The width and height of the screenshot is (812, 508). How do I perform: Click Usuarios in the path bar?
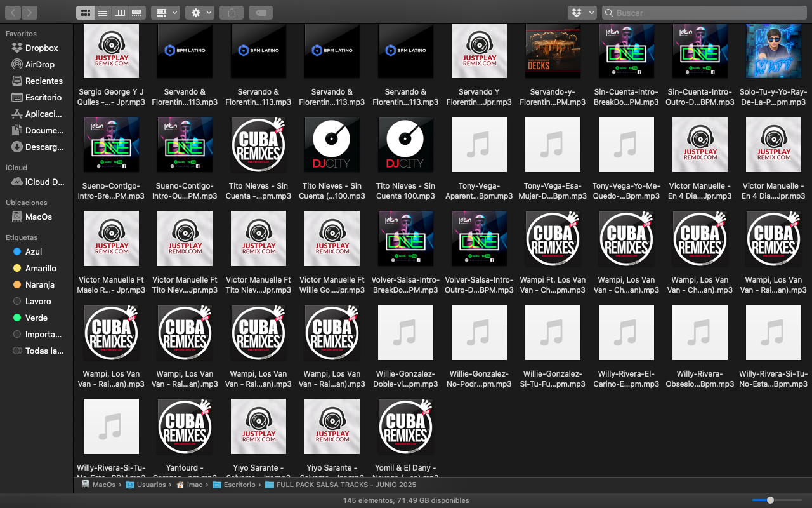151,485
